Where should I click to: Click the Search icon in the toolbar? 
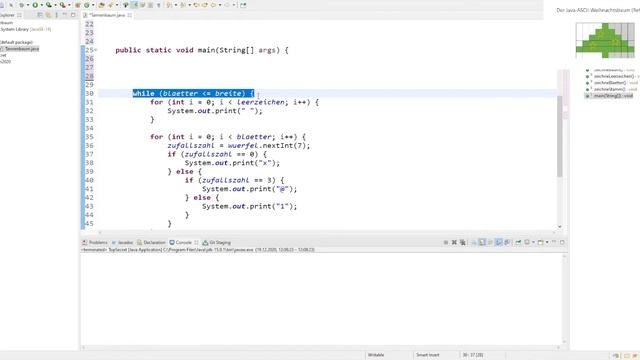point(111,5)
